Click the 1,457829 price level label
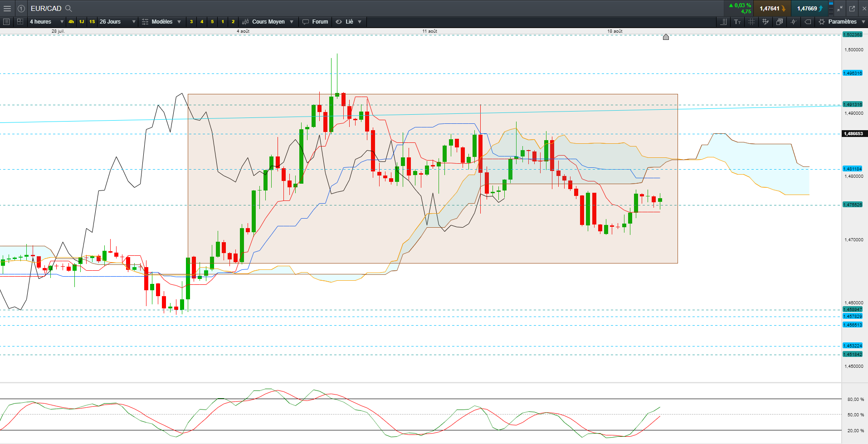 pyautogui.click(x=853, y=316)
